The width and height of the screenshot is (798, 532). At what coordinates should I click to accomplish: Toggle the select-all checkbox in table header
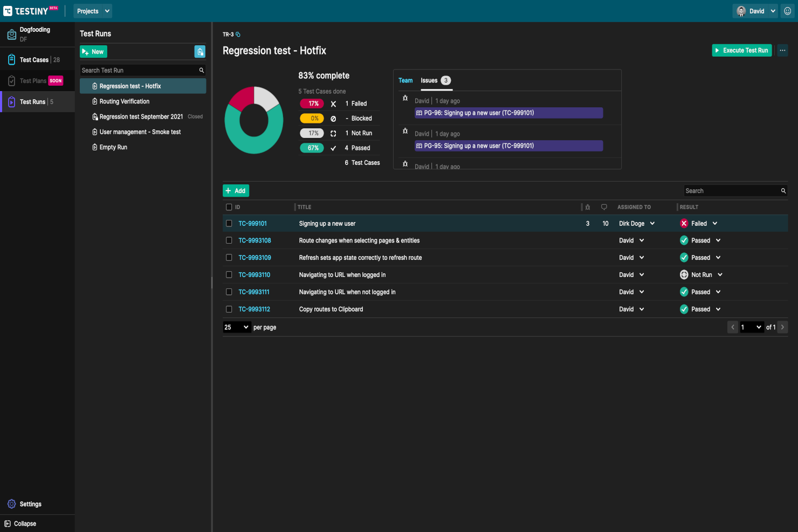tap(229, 206)
